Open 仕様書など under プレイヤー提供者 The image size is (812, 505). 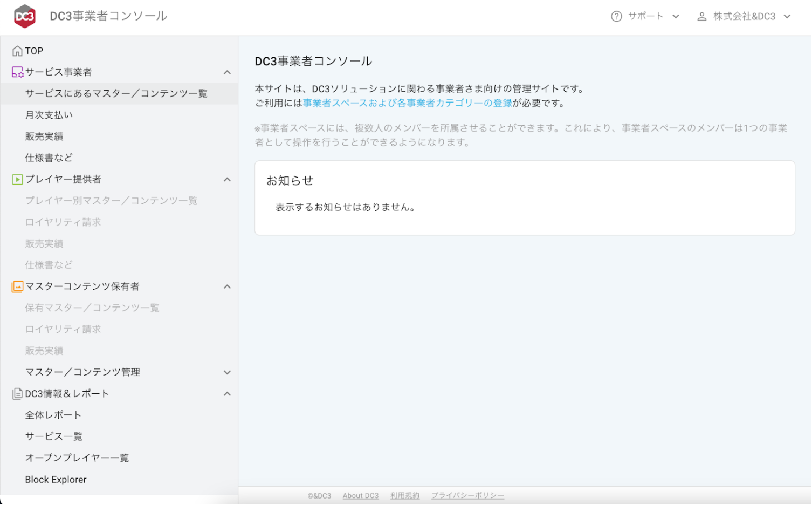point(49,265)
